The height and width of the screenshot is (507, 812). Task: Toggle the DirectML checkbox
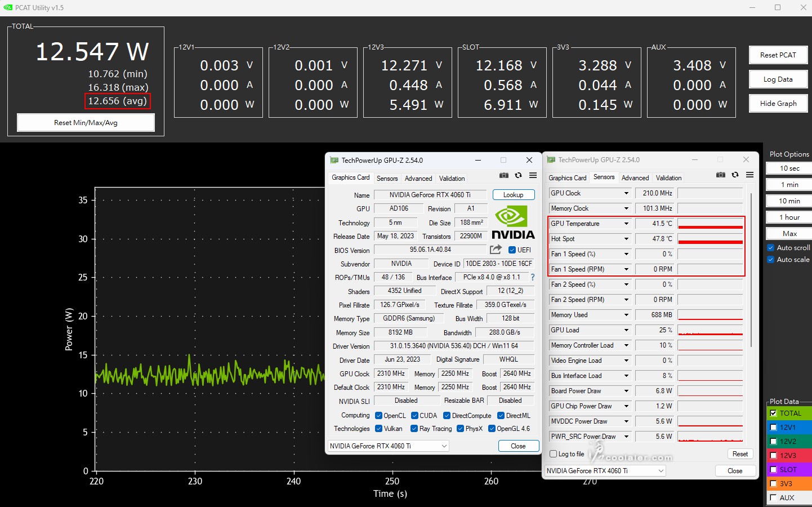[x=501, y=416]
